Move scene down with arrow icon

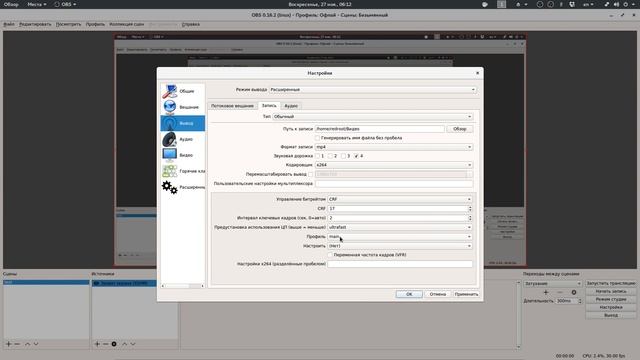click(36, 344)
